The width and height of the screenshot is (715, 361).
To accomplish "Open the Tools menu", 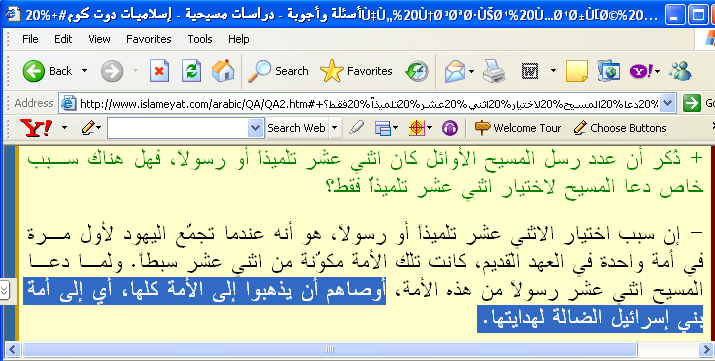I will (x=200, y=39).
